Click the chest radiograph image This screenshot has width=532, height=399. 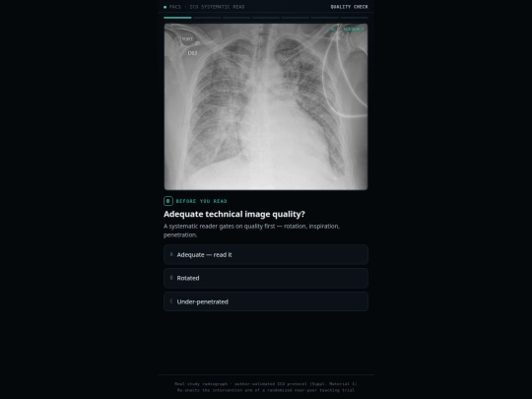(x=266, y=106)
